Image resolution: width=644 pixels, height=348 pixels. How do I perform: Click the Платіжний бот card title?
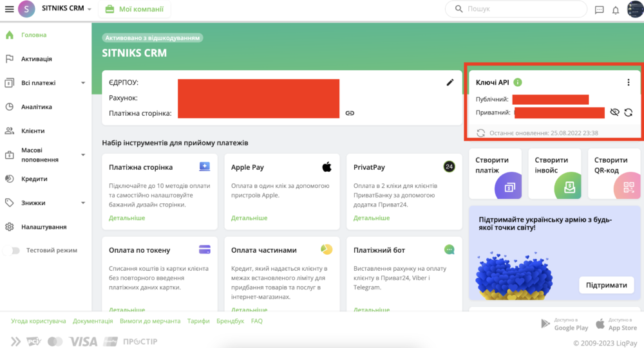click(x=379, y=250)
